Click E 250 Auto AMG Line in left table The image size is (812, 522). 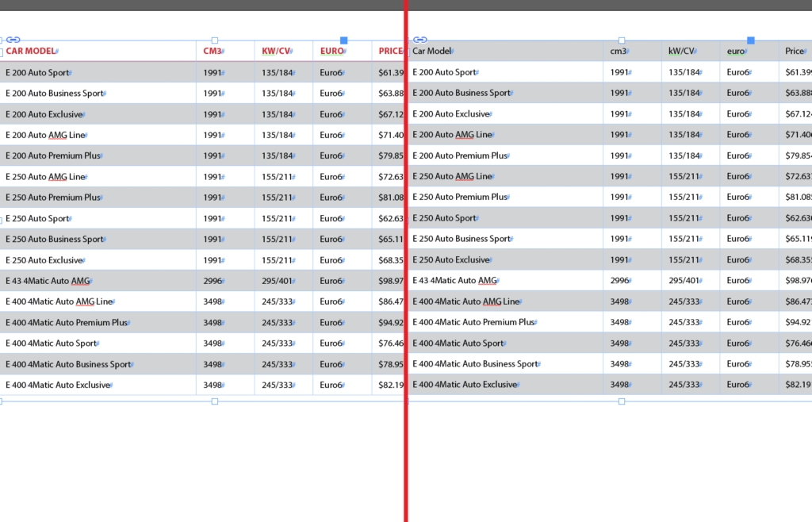pos(45,177)
